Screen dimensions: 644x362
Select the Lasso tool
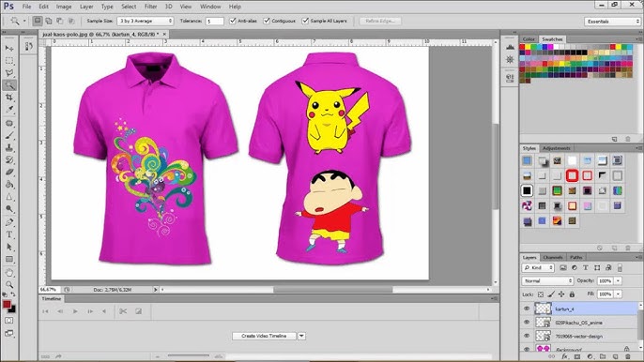coord(9,72)
